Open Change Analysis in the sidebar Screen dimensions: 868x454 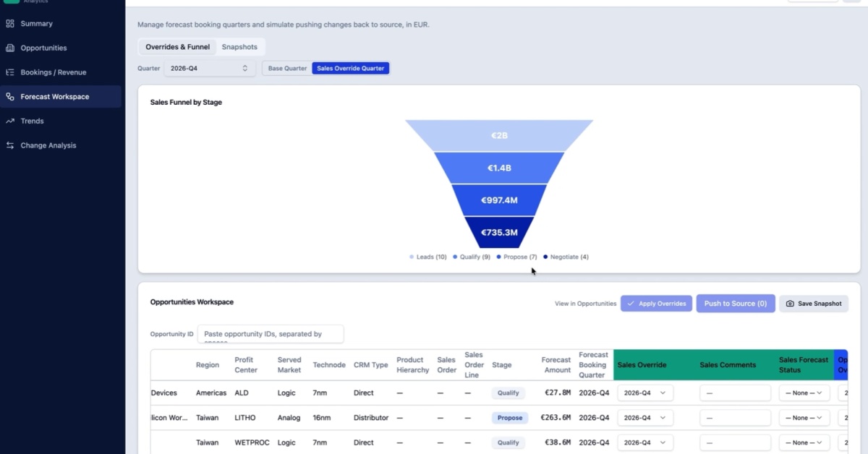(x=61, y=145)
